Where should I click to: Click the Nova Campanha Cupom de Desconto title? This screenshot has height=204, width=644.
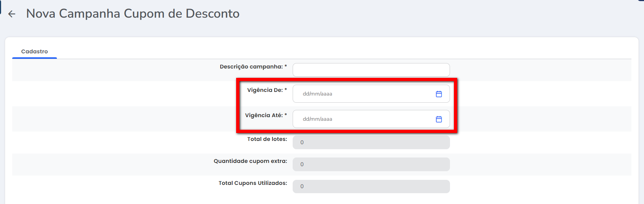point(133,14)
